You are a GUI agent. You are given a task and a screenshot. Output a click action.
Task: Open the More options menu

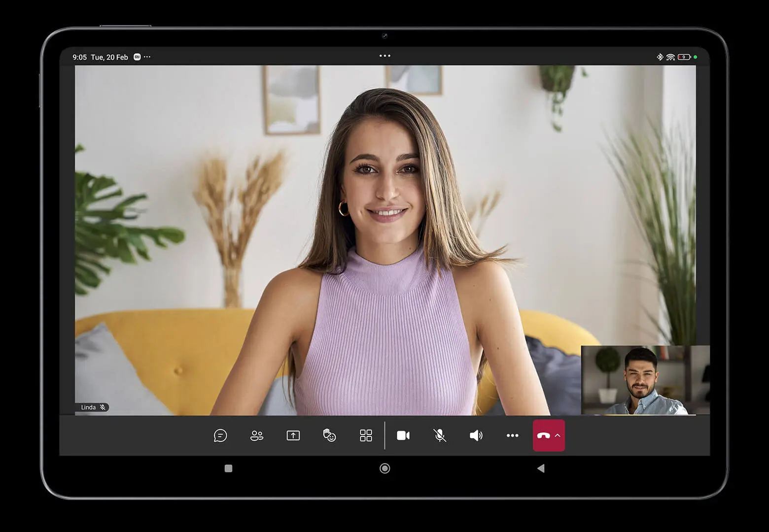tap(512, 435)
